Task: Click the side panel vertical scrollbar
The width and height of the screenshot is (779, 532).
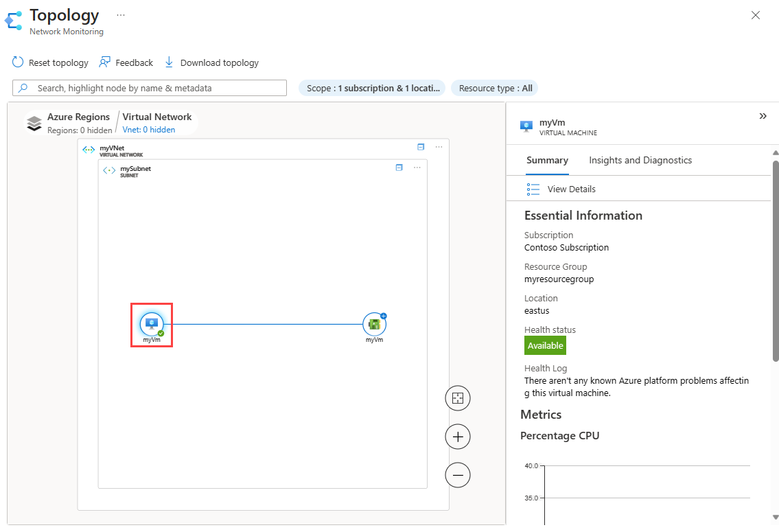Action: click(x=776, y=261)
